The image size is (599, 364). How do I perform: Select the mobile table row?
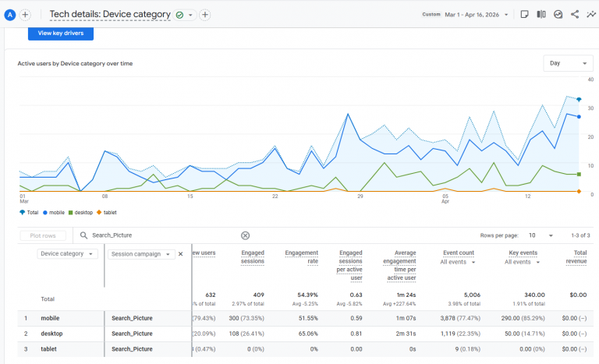coord(50,318)
